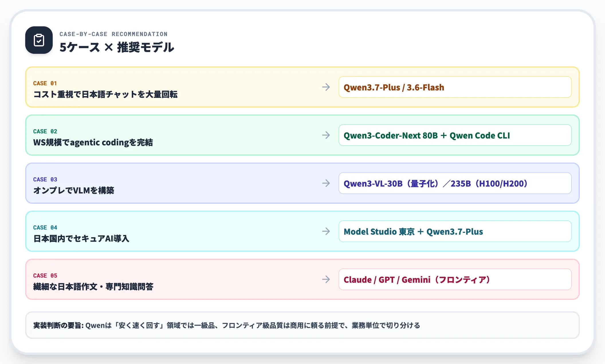Viewport: 605px width, 364px height.
Task: Click the 実装判断の要旨 summary note
Action: [x=302, y=325]
